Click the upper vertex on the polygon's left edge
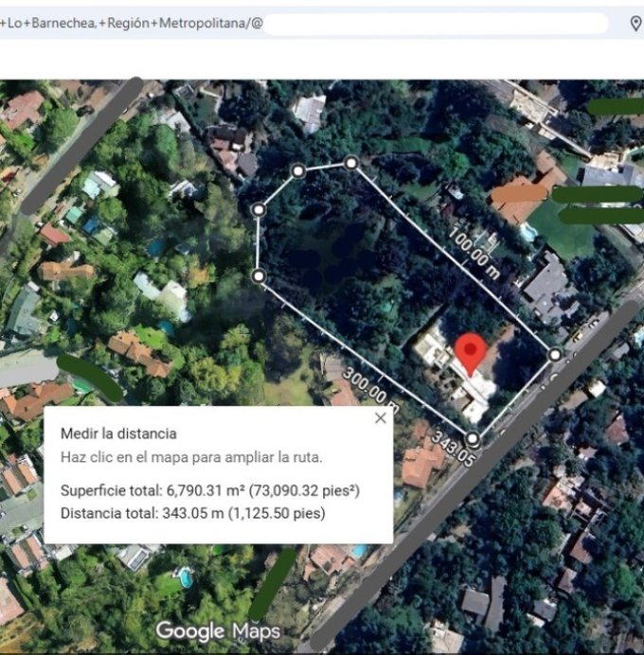The height and width of the screenshot is (655, 644). point(258,209)
